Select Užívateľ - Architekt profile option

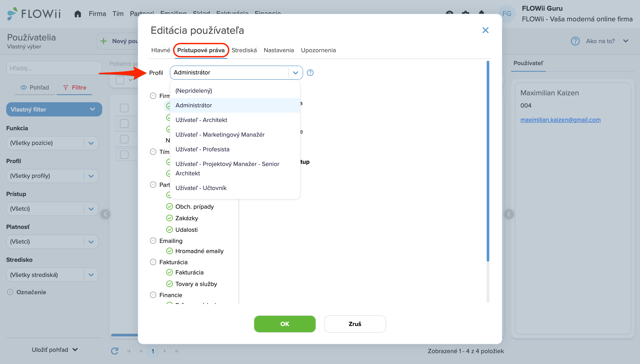tap(235, 120)
